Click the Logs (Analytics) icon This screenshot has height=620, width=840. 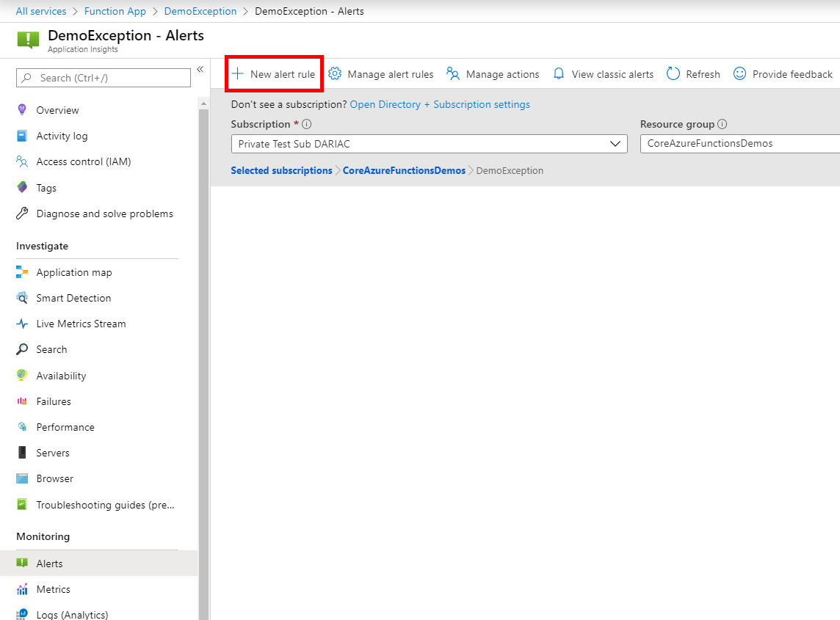tap(22, 614)
